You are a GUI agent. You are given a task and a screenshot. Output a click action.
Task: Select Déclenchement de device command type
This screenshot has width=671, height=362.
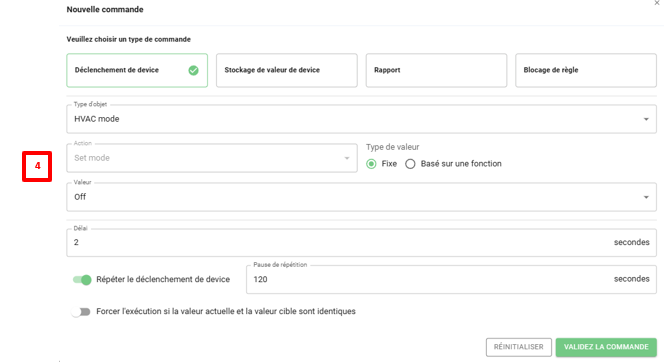[137, 70]
